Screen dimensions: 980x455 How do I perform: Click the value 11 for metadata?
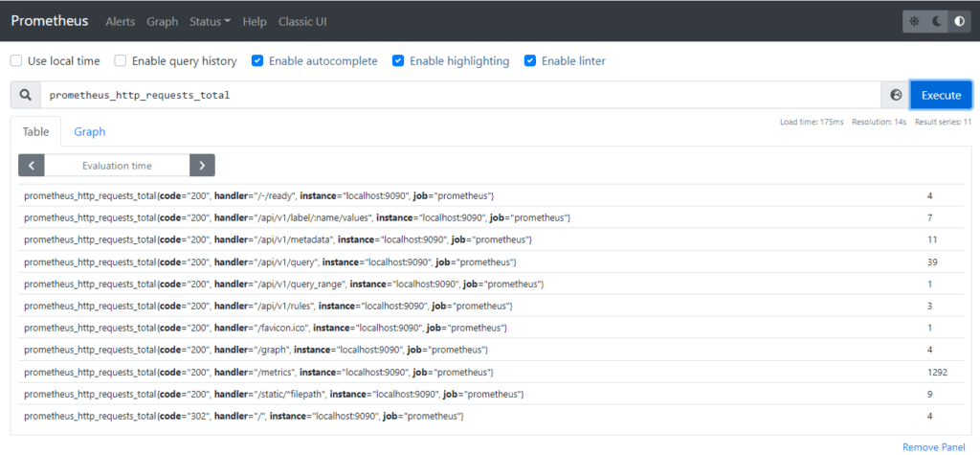coord(932,239)
